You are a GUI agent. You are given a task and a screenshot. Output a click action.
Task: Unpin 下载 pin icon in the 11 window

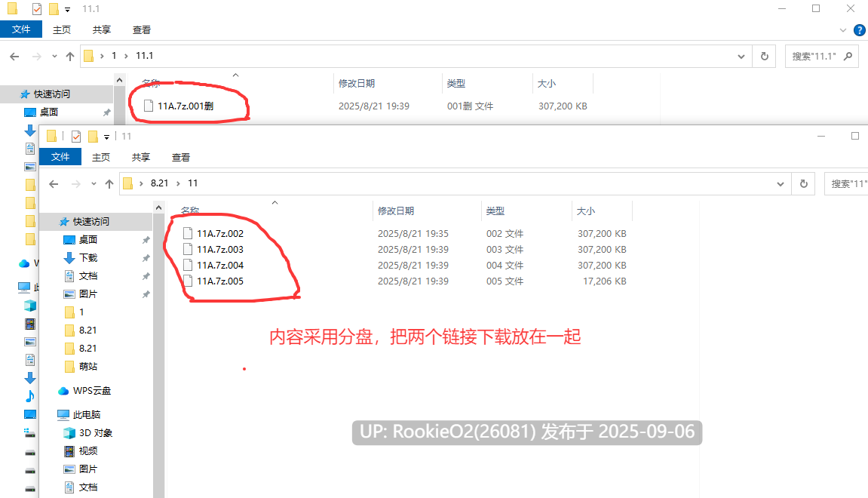(146, 258)
